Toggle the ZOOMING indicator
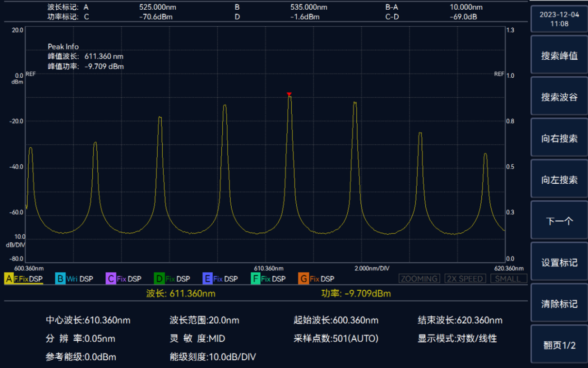Screen dimensions: 588x368 [x=419, y=279]
